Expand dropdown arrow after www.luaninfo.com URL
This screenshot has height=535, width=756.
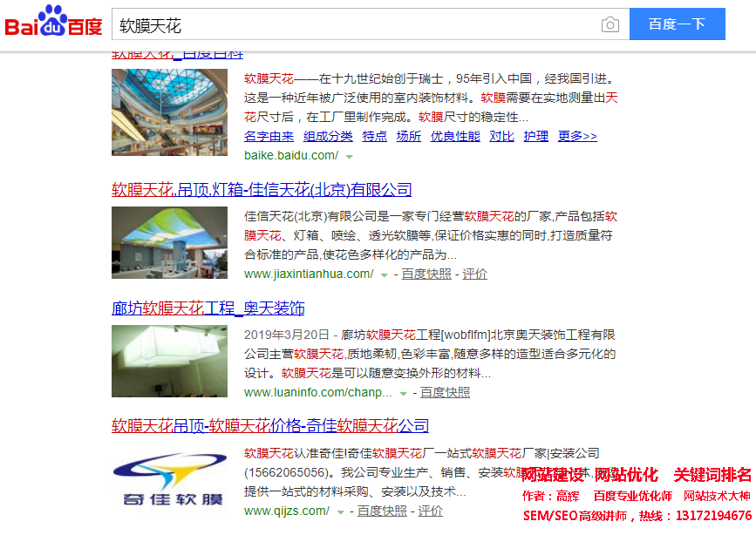coord(403,394)
